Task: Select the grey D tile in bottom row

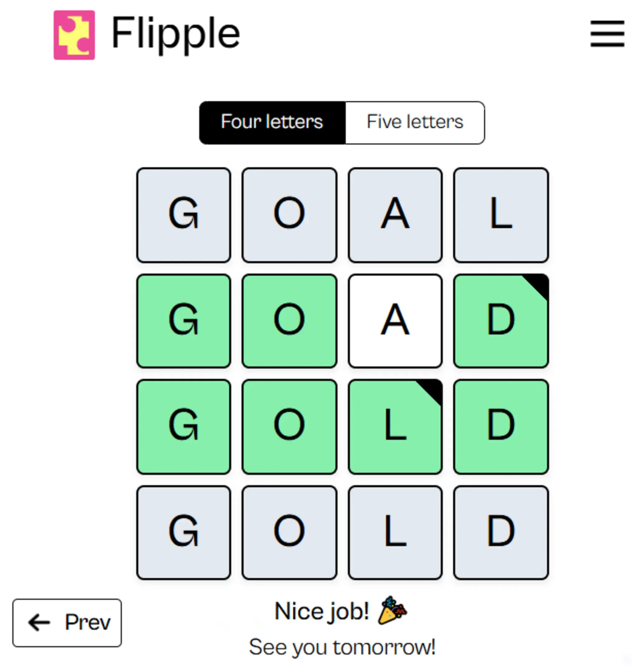Action: coord(501,532)
